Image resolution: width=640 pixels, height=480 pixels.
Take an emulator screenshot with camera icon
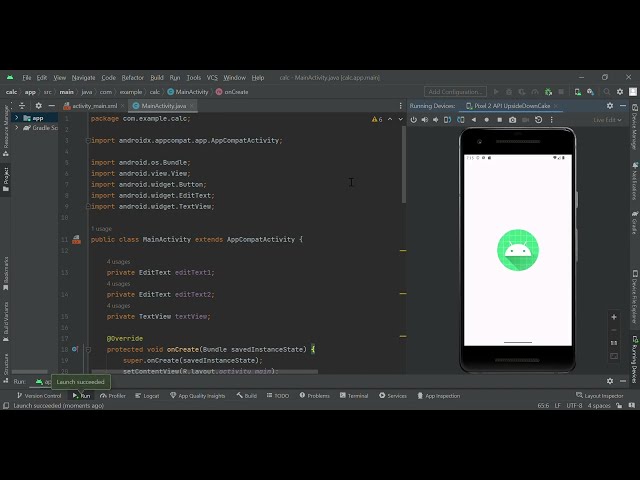(513, 120)
